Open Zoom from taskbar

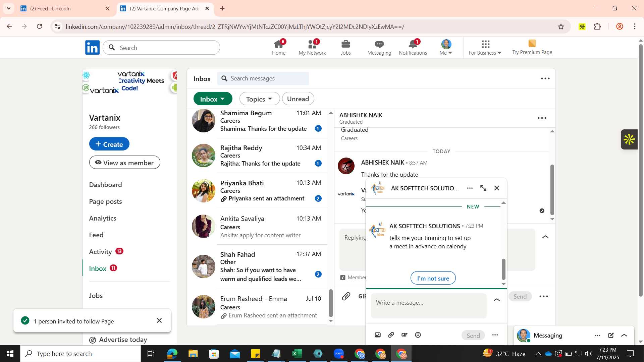[x=339, y=354]
